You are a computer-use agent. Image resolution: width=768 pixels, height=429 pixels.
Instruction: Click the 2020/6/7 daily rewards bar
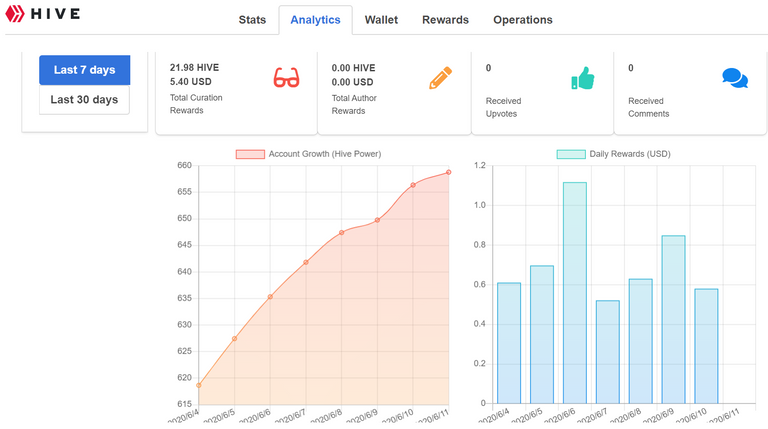point(608,352)
